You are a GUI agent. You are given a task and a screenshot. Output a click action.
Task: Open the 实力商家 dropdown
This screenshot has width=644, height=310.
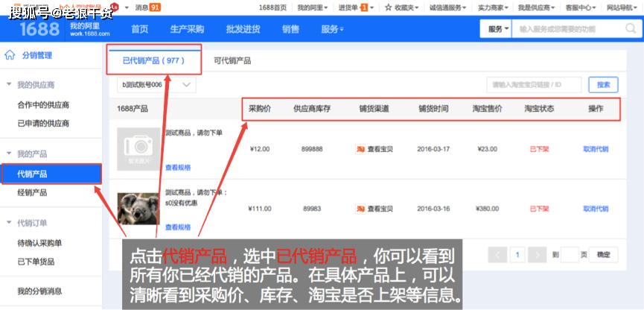pyautogui.click(x=494, y=7)
